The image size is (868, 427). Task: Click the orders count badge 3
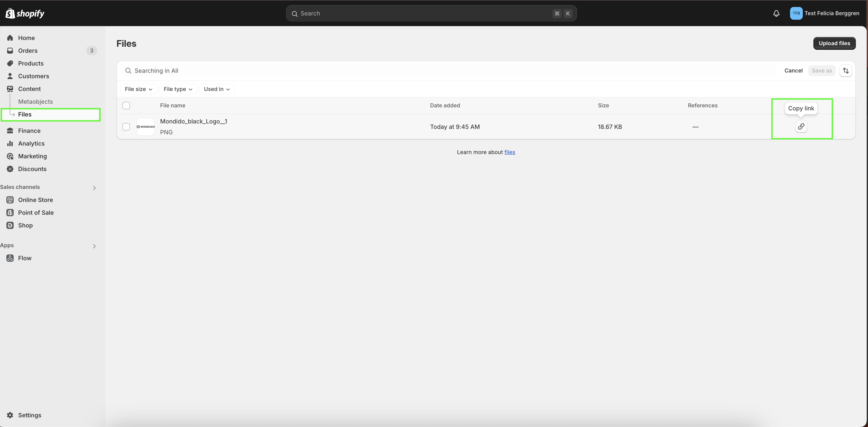[91, 51]
